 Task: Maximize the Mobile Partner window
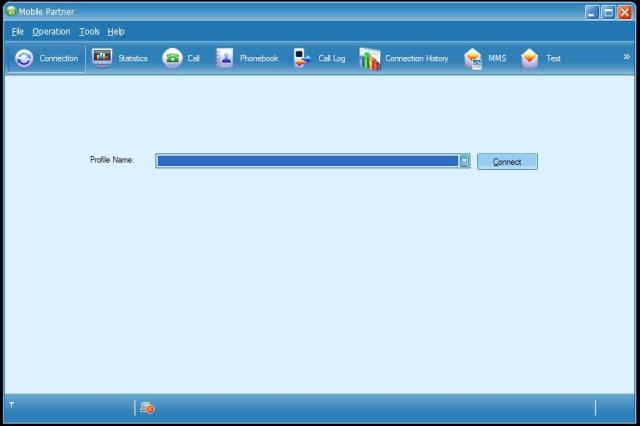click(x=608, y=12)
